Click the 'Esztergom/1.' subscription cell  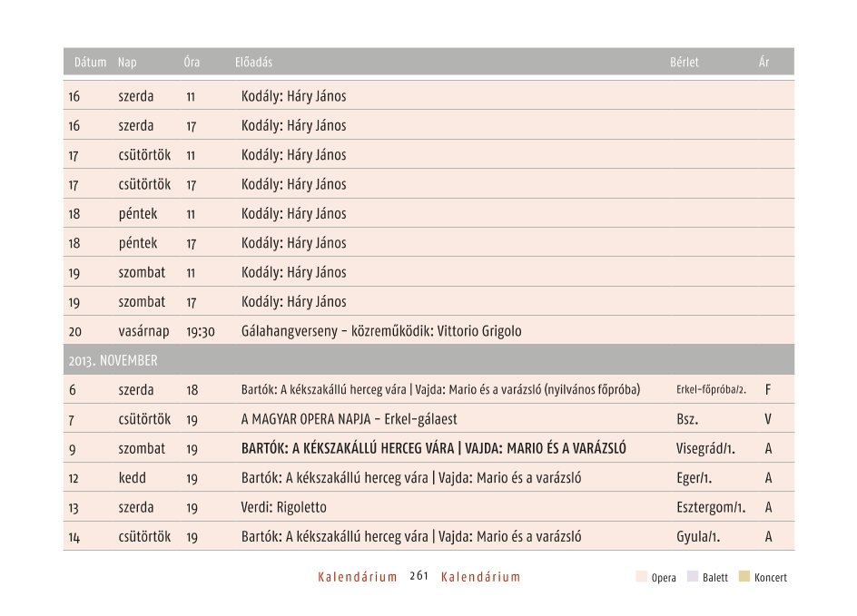coord(711,508)
